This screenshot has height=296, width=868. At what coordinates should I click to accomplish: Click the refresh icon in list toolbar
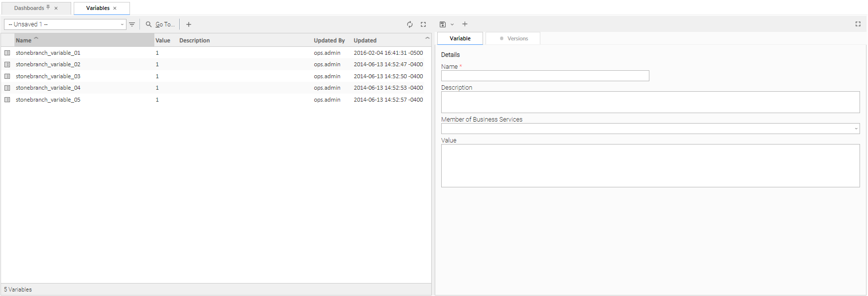pos(410,24)
